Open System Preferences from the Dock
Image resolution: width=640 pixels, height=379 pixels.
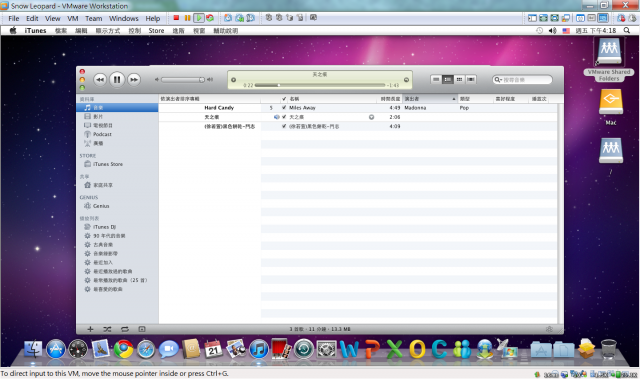pos(327,350)
